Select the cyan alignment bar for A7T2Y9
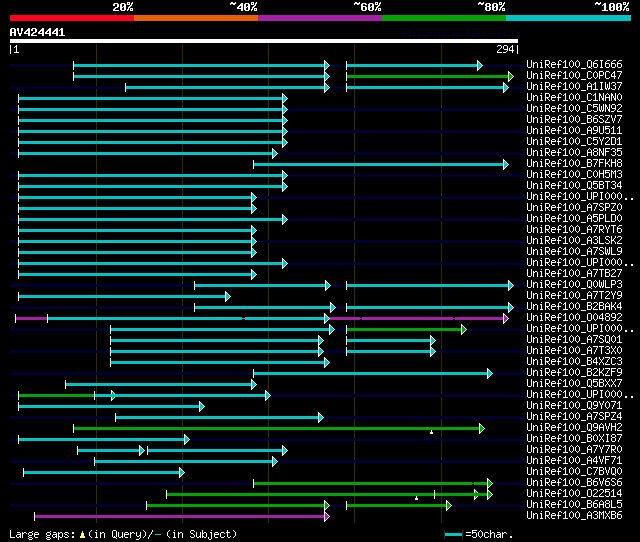Image resolution: width=640 pixels, height=542 pixels. coord(124,297)
